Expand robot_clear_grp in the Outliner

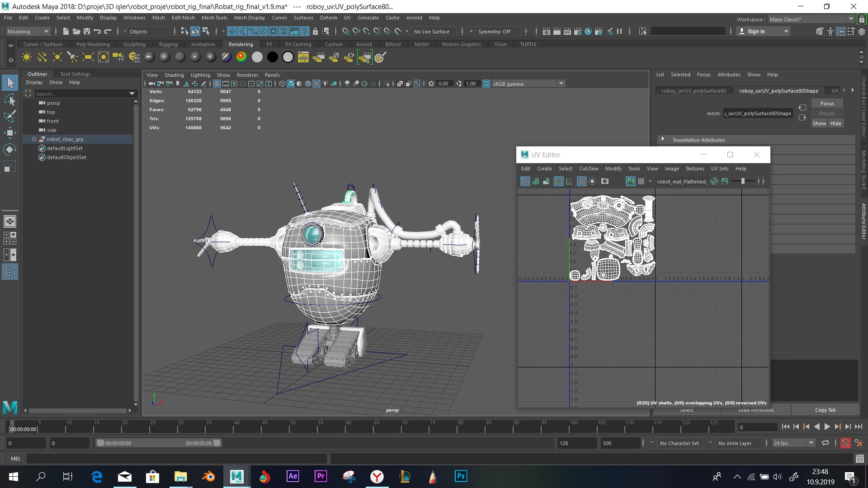34,139
